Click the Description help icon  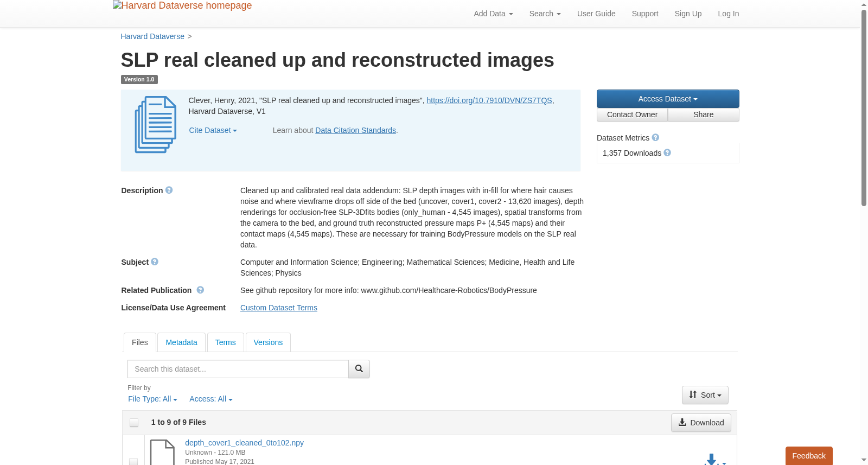tap(169, 190)
